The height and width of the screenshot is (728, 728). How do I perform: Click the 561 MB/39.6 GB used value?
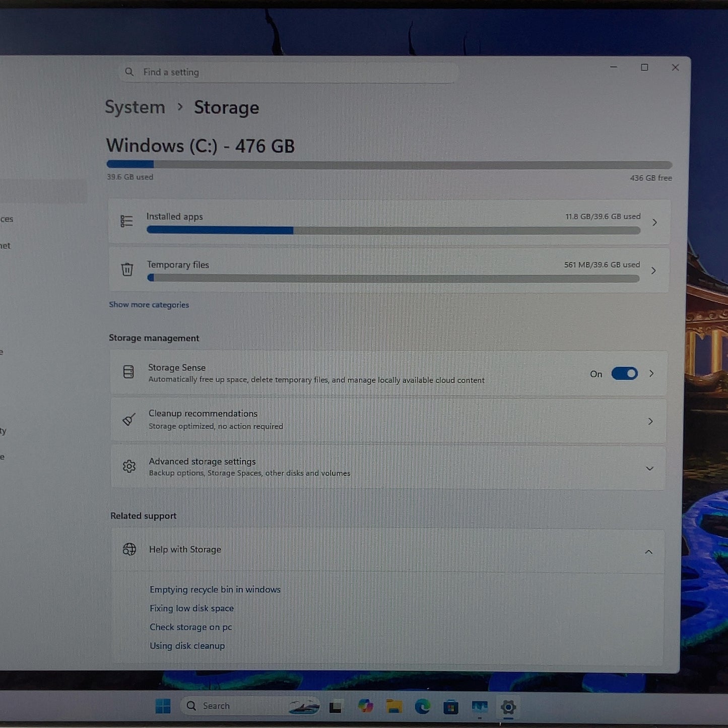pyautogui.click(x=602, y=265)
